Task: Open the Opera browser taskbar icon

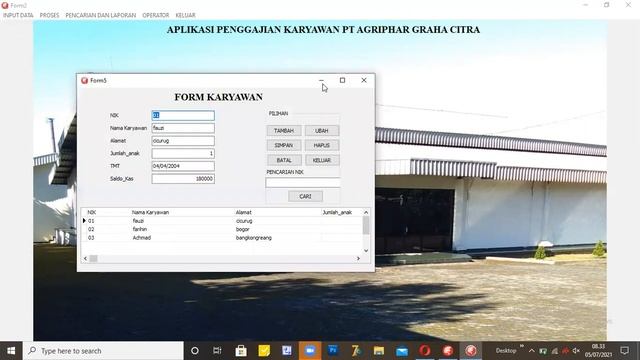Action: [x=424, y=351]
